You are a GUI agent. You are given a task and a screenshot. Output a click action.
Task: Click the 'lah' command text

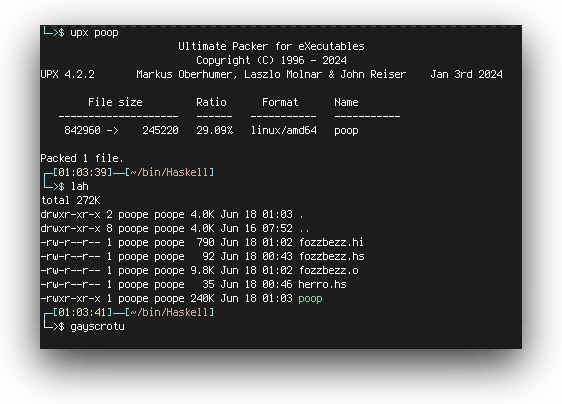80,186
